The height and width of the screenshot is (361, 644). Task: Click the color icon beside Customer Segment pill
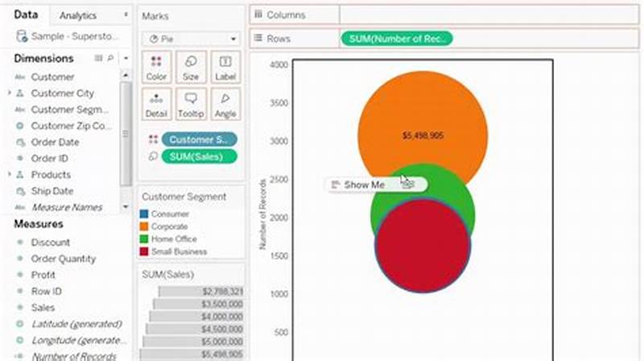point(153,139)
